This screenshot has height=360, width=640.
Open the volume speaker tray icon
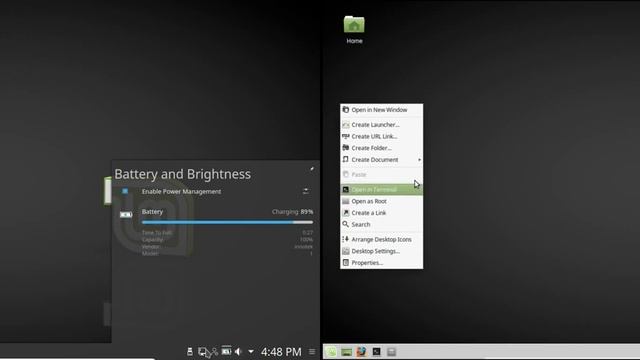pyautogui.click(x=238, y=351)
